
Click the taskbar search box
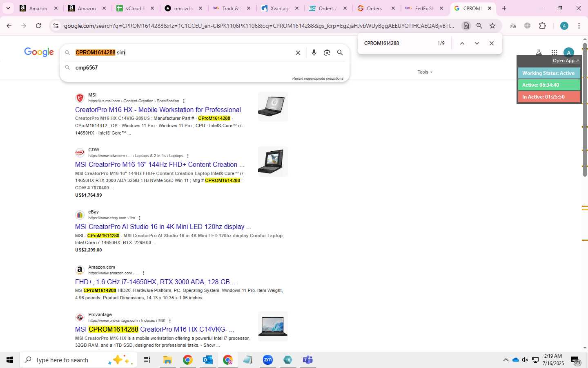(x=78, y=360)
